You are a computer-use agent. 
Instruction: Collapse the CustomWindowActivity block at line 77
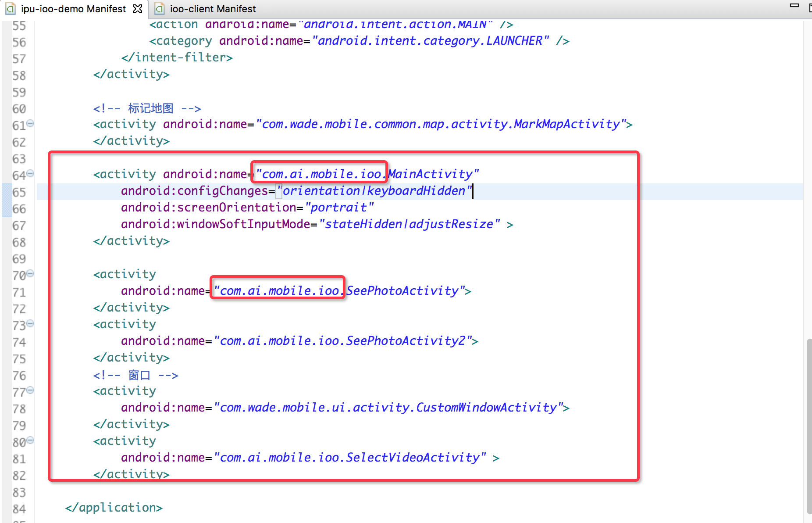coord(31,390)
